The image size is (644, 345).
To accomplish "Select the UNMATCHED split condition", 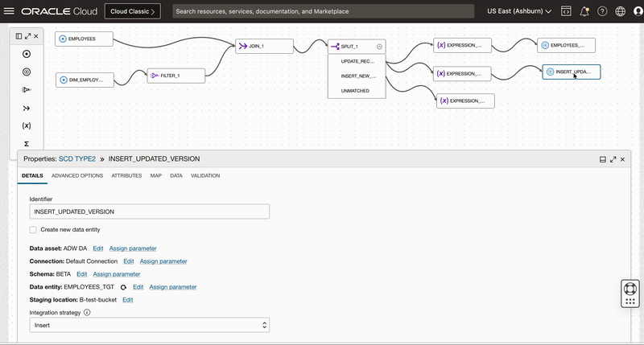I will pyautogui.click(x=357, y=91).
